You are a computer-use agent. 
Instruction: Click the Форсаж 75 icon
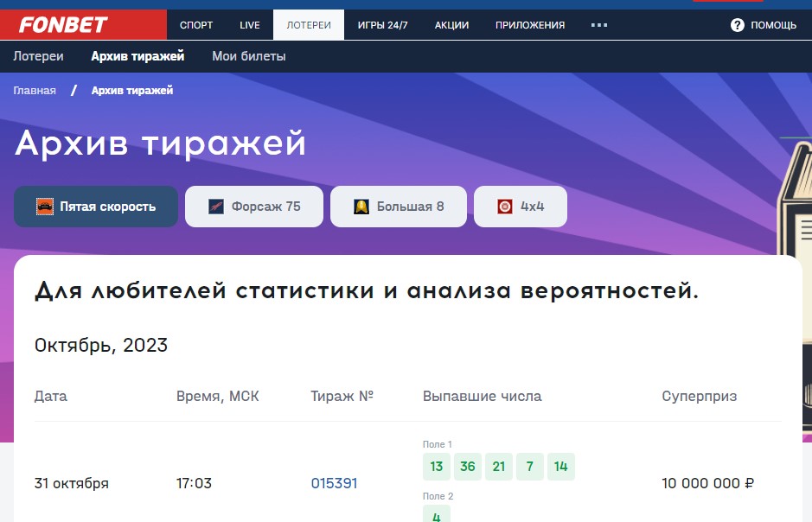[216, 207]
